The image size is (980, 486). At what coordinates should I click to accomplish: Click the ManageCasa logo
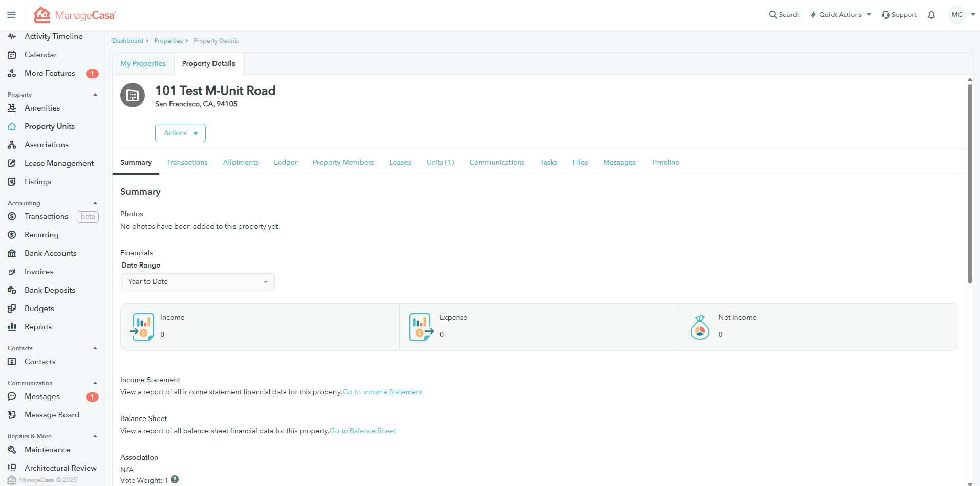click(x=75, y=15)
